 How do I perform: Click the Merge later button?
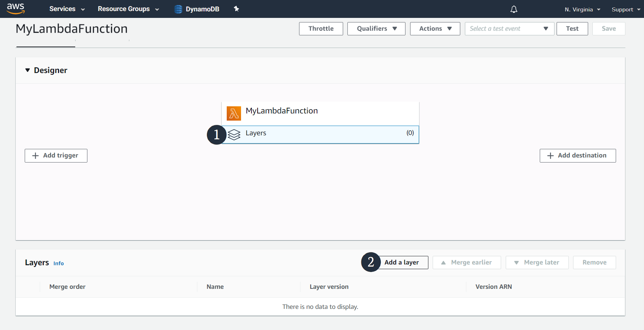(x=537, y=262)
